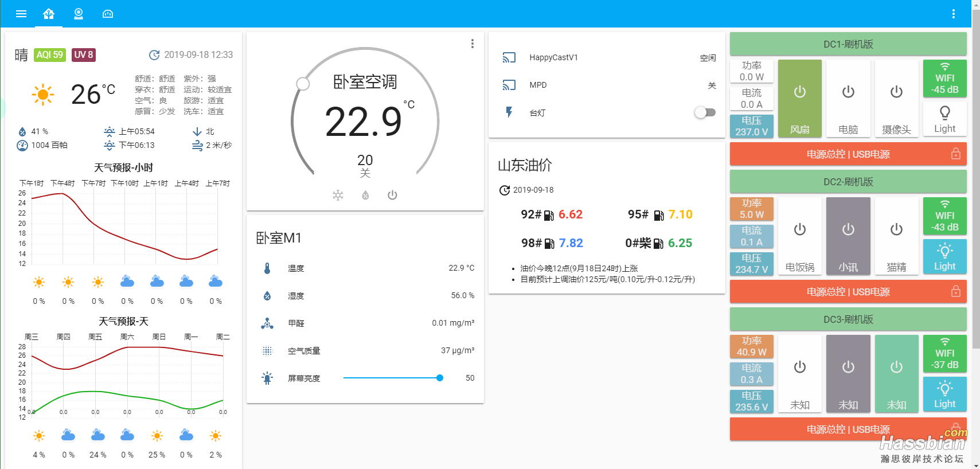Click the DC3 WIFI -37 dB tile
980x469 pixels.
click(944, 353)
